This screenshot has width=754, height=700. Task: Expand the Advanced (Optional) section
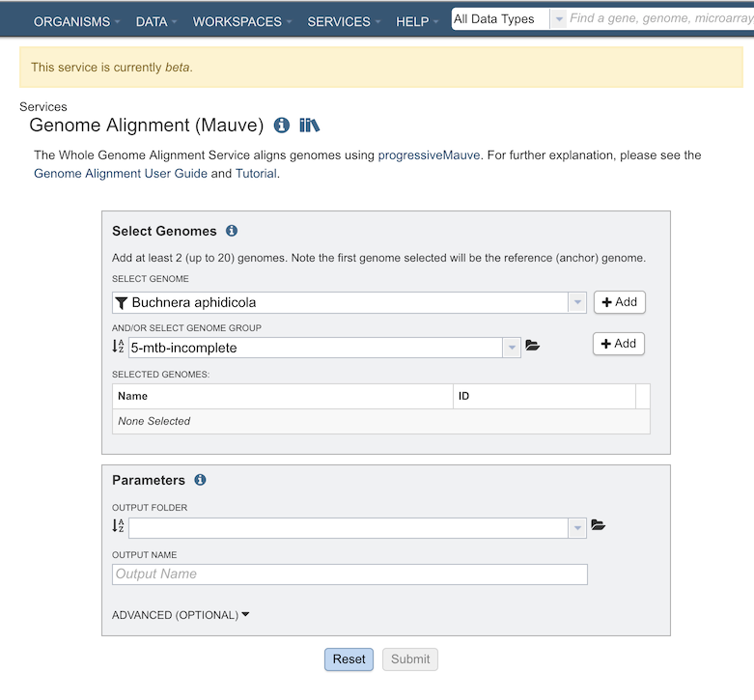[x=181, y=615]
